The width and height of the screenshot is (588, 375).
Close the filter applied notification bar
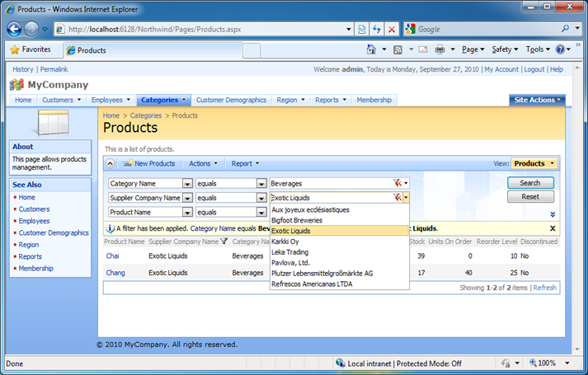click(x=553, y=228)
